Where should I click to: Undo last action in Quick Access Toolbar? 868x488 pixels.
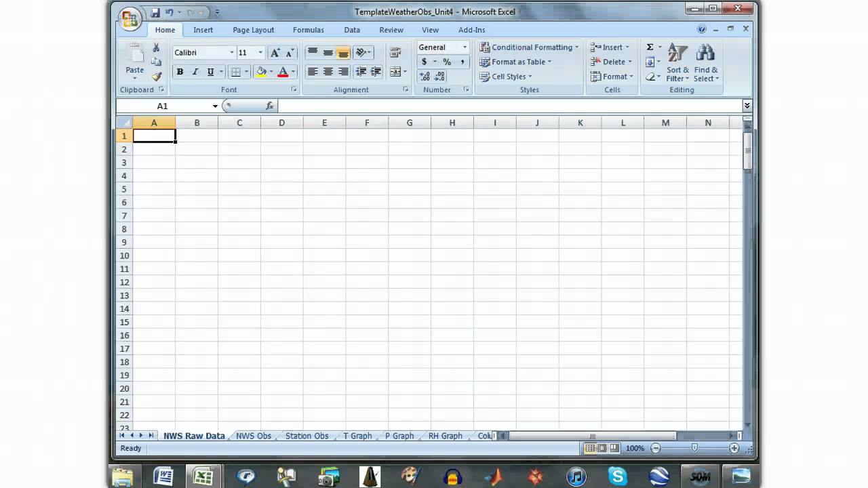point(170,12)
